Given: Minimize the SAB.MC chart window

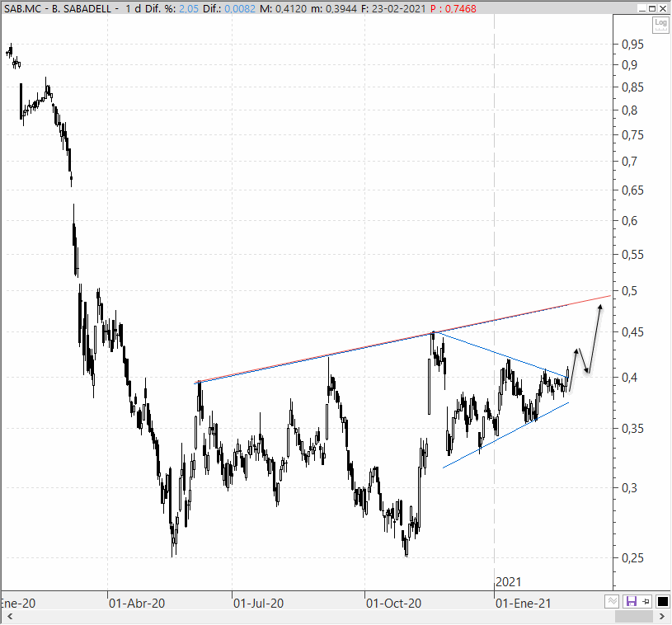Looking at the screenshot, I should (642, 8).
